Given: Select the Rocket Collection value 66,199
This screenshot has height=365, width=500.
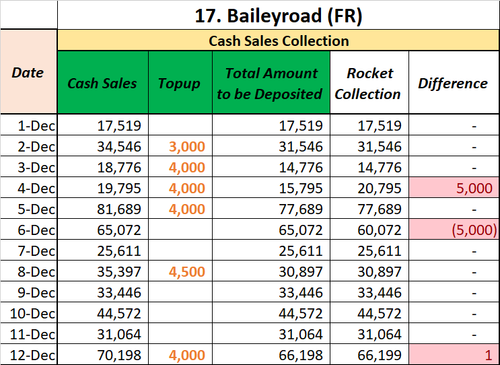Looking at the screenshot, I should point(369,355).
